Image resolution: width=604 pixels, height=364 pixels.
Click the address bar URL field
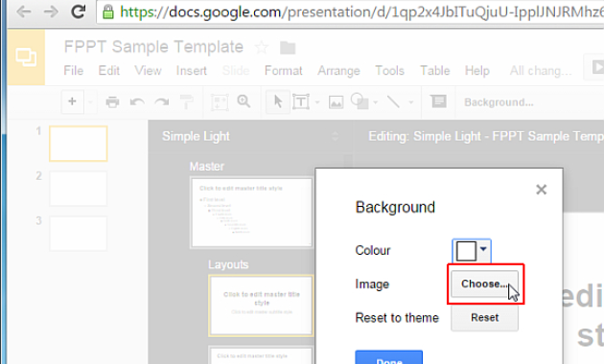pyautogui.click(x=351, y=12)
